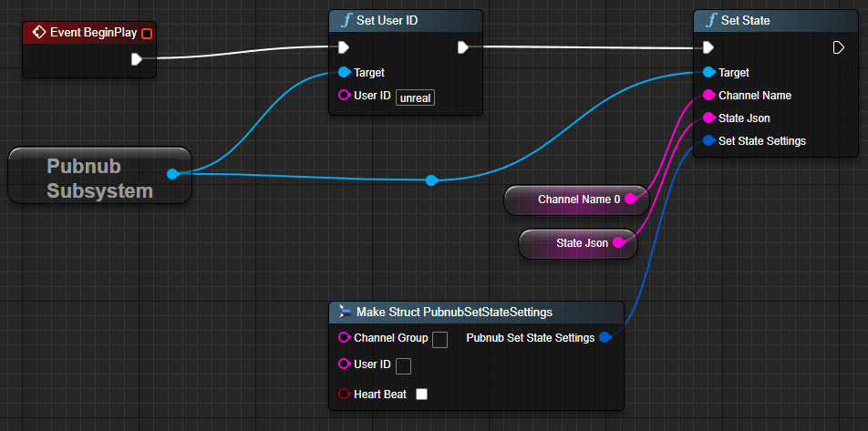
Task: Click the User ID box in Make Struct node
Action: click(x=403, y=365)
